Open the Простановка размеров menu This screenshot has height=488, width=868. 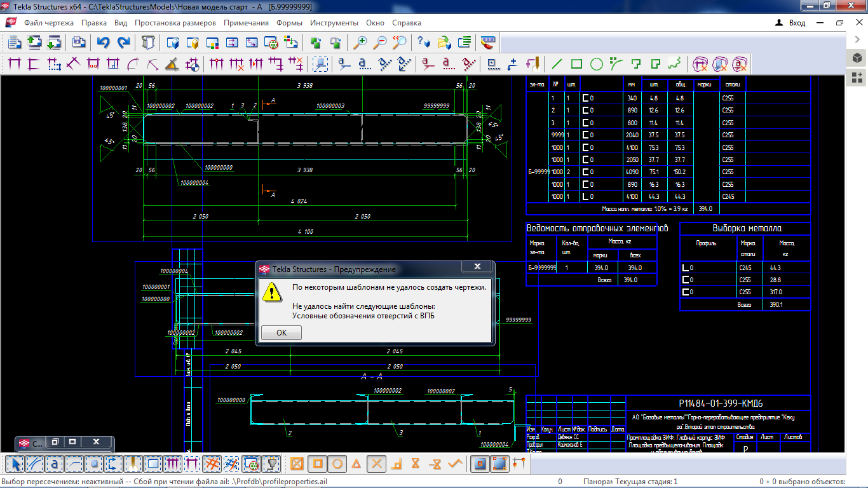[175, 23]
